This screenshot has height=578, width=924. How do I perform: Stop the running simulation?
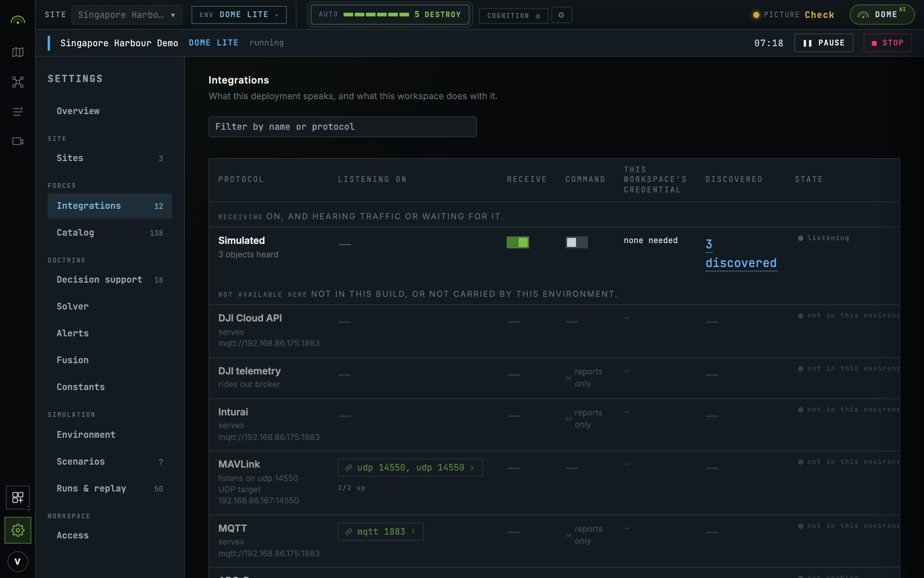pyautogui.click(x=887, y=43)
